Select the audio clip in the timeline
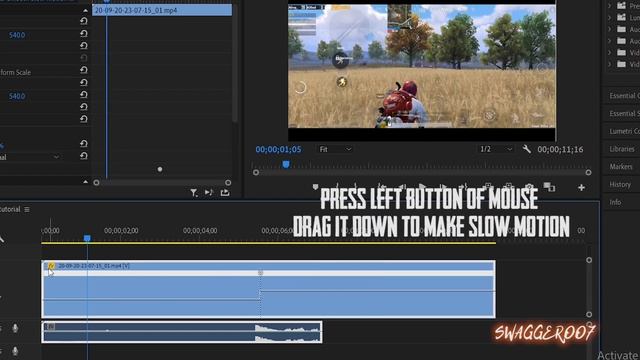 182,332
